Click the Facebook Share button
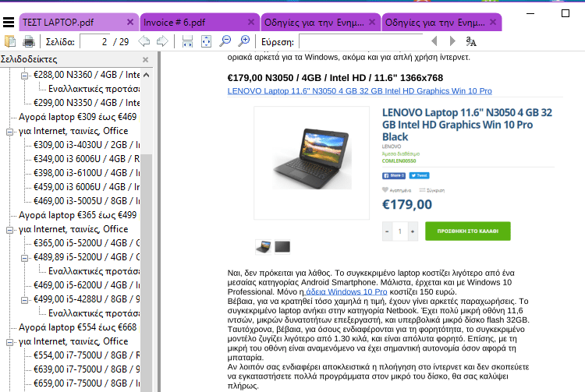 (394, 175)
